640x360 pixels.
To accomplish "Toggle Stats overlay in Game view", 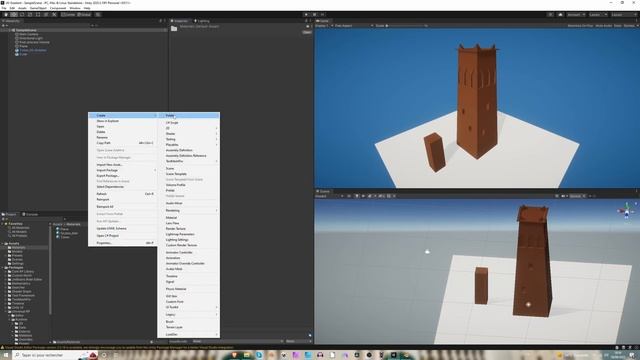I will [618, 26].
